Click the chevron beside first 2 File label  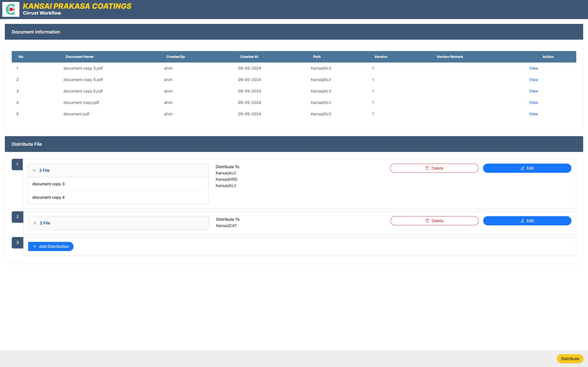(x=34, y=170)
